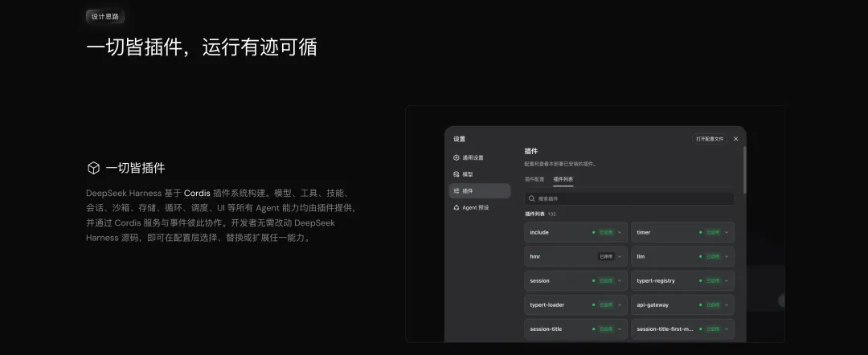Screen dimensions: 868x355
Task: Click the 'include' plugin name
Action: click(x=539, y=232)
